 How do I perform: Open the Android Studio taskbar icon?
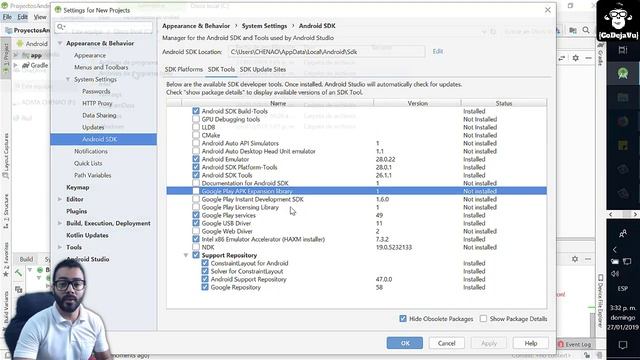(x=622, y=73)
